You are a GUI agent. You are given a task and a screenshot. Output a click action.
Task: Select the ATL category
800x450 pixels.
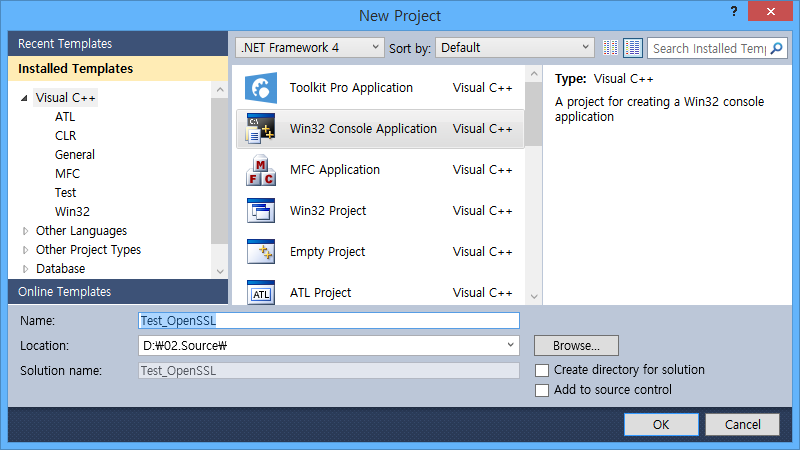pos(65,117)
